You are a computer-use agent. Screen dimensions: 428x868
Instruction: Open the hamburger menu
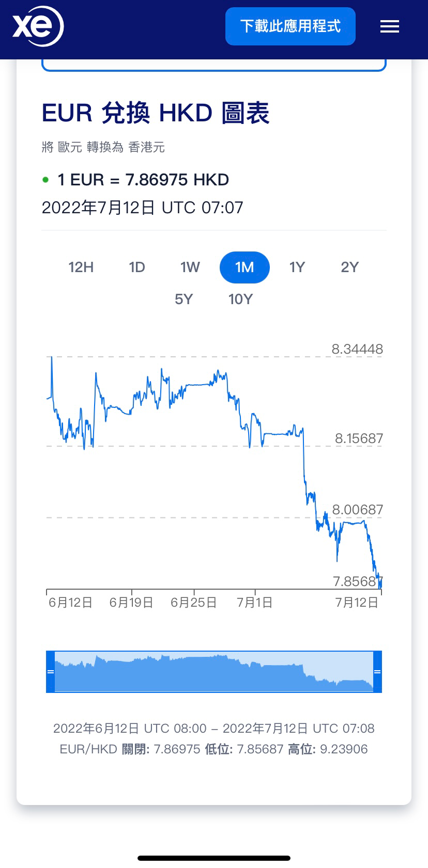click(389, 26)
